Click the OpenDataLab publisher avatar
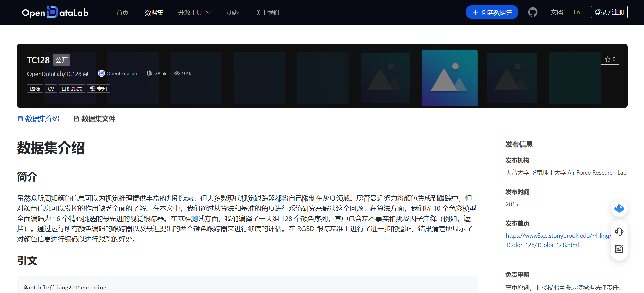Viewport: 644px width, 293px height. click(x=101, y=73)
